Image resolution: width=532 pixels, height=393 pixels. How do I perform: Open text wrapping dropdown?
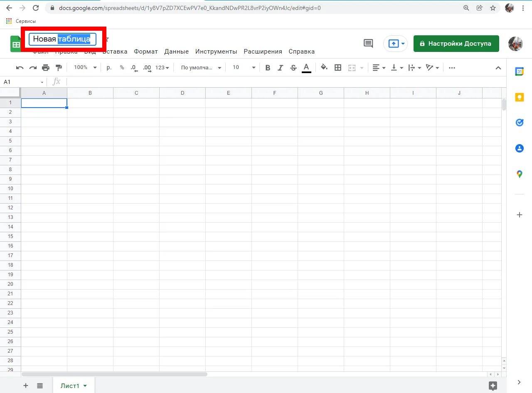click(x=415, y=68)
